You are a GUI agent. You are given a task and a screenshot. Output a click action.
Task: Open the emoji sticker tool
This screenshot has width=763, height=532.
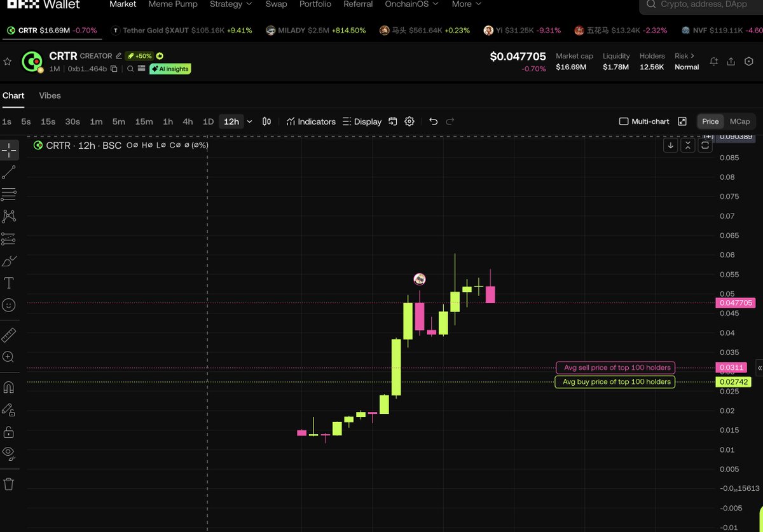point(9,305)
